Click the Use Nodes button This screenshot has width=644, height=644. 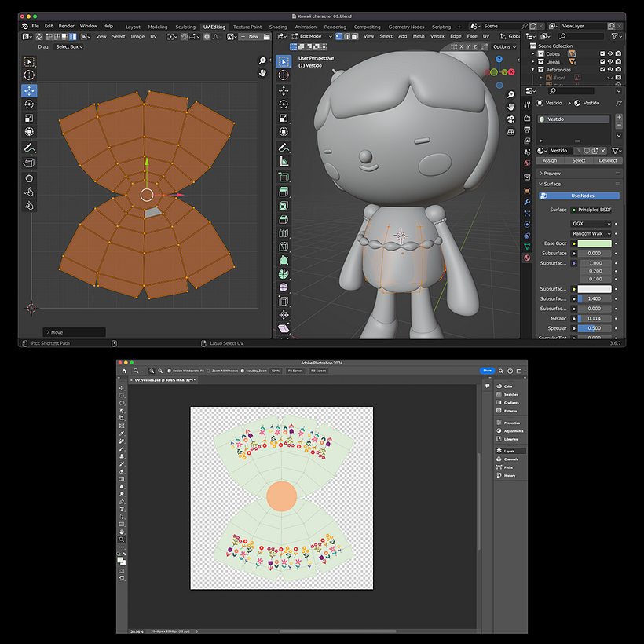click(581, 196)
